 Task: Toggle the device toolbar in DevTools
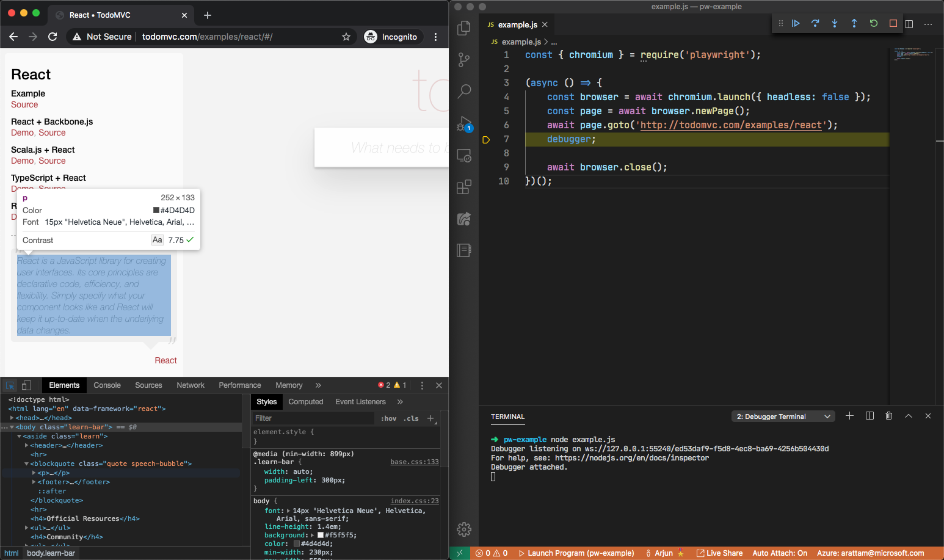coord(27,385)
